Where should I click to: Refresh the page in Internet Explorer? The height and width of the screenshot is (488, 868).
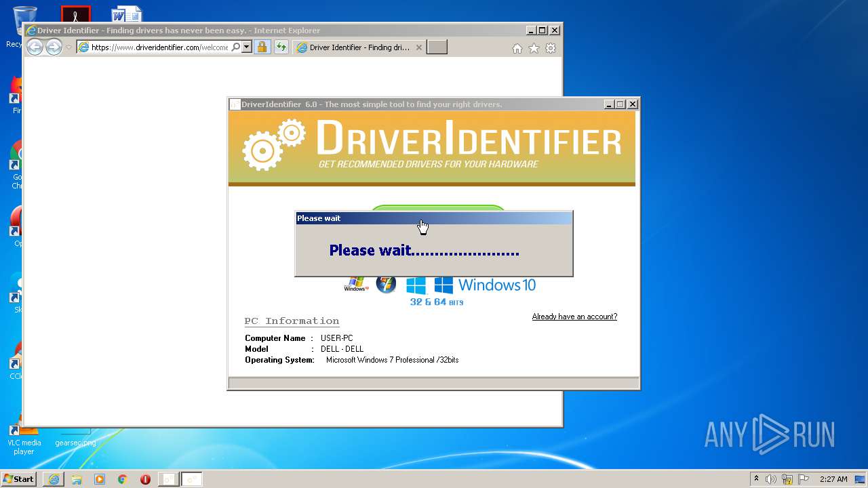(281, 47)
